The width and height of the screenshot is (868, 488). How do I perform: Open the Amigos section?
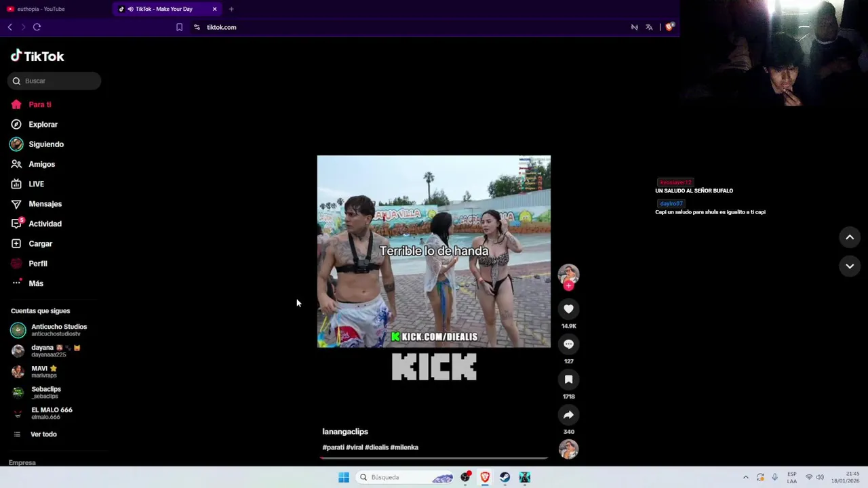[x=33, y=164]
